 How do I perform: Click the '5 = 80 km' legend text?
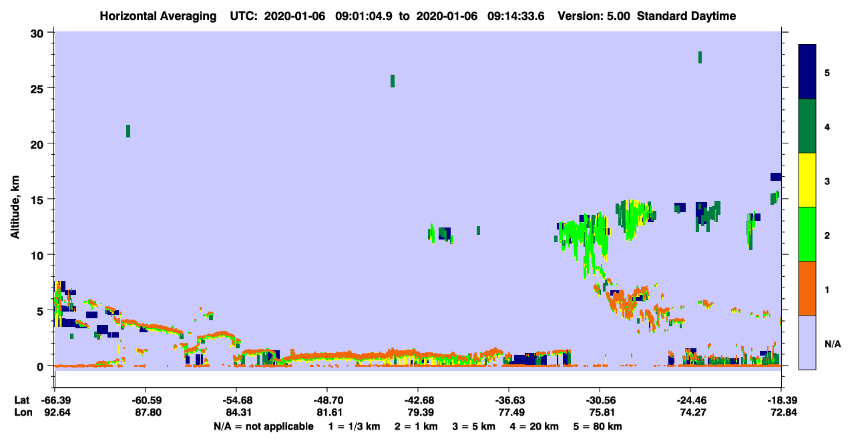point(598,426)
